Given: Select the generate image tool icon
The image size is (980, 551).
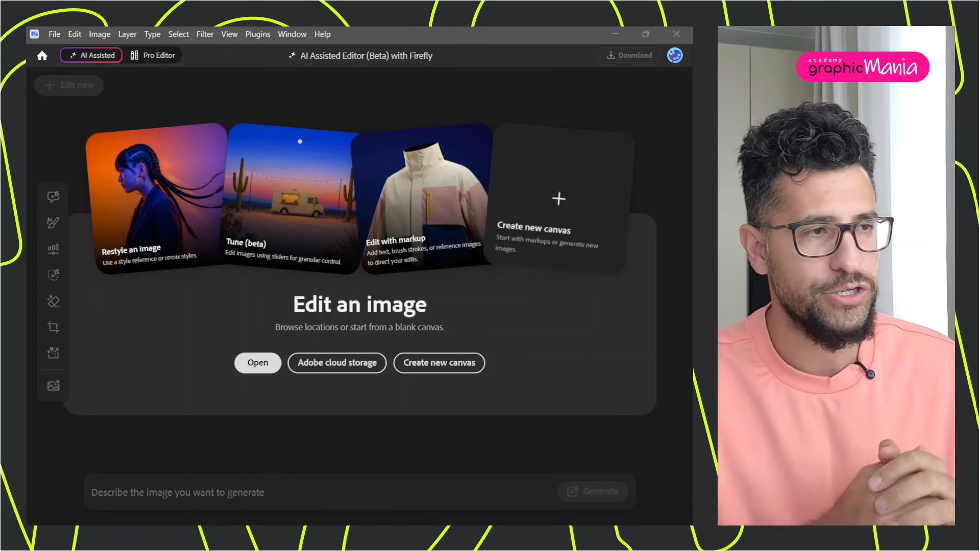Looking at the screenshot, I should [53, 386].
